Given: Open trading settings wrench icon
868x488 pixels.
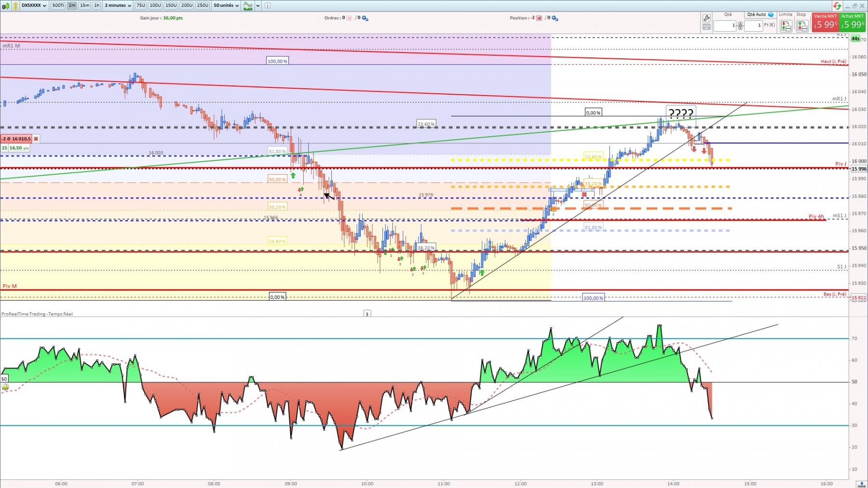Looking at the screenshot, I should (706, 18).
